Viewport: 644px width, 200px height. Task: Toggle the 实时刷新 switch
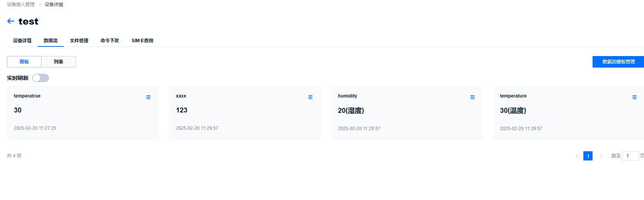[x=41, y=78]
